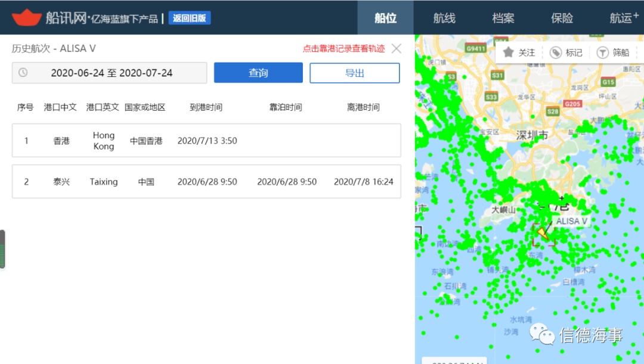Open the 航线 tab
This screenshot has height=364, width=644.
click(x=444, y=18)
